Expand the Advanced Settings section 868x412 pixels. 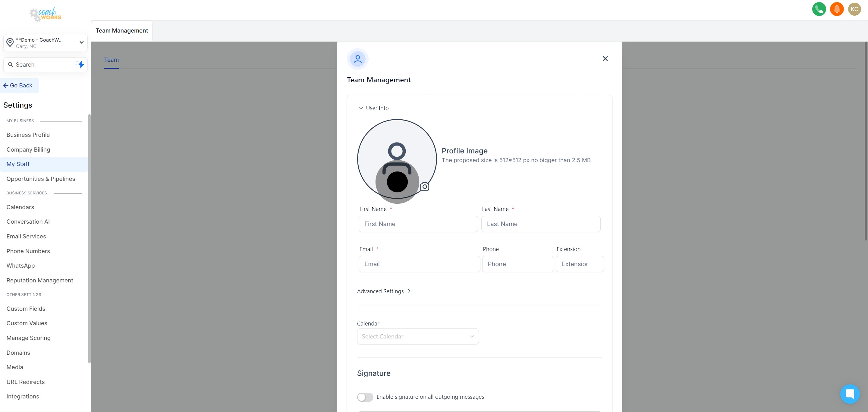coord(384,291)
